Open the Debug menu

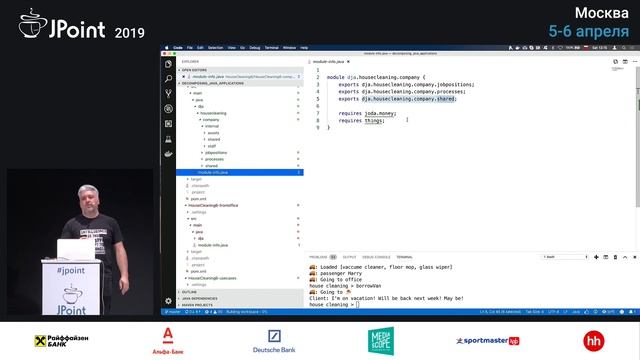255,48
